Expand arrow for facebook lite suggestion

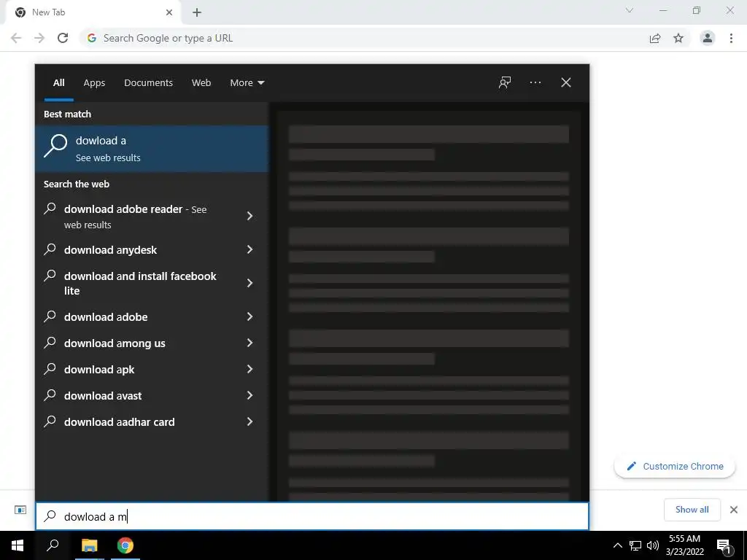(249, 283)
